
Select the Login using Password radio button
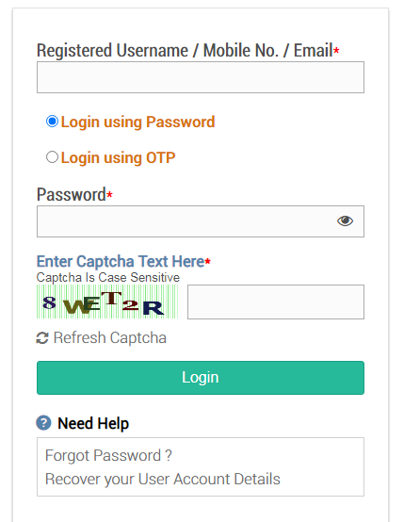coord(52,122)
